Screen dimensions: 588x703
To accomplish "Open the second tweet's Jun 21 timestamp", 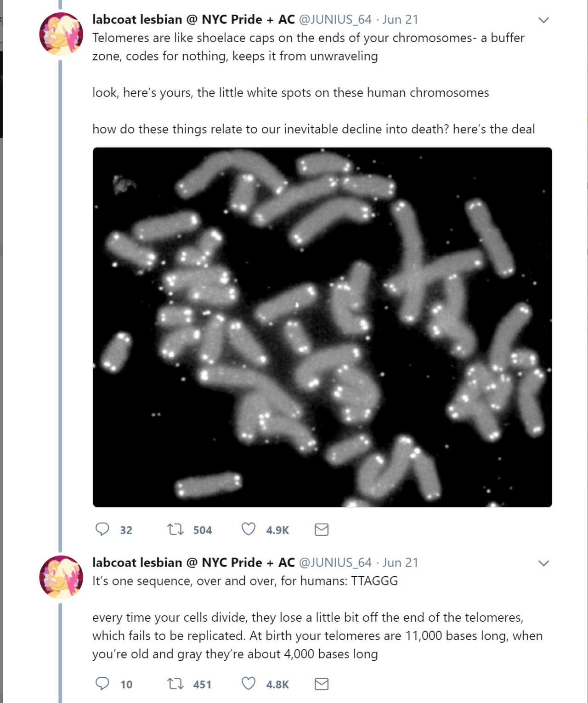I will (x=400, y=562).
